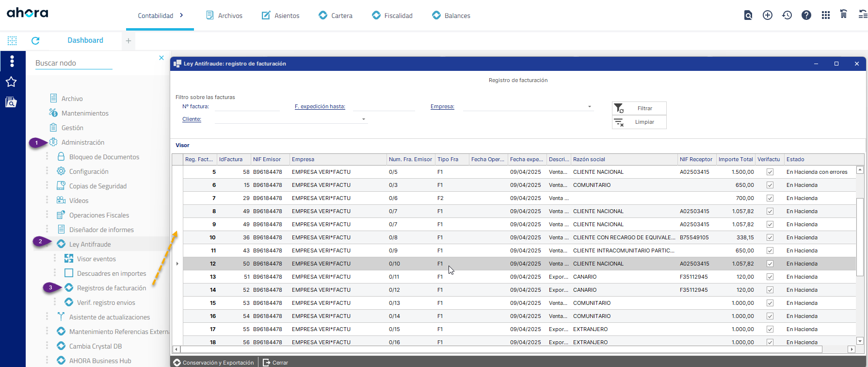Click the Archivo node icon in the tree

point(53,98)
